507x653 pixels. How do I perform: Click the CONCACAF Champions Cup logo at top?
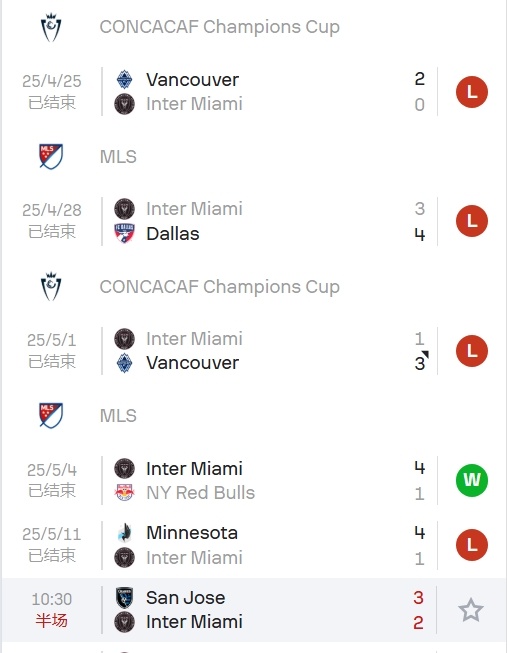[51, 27]
